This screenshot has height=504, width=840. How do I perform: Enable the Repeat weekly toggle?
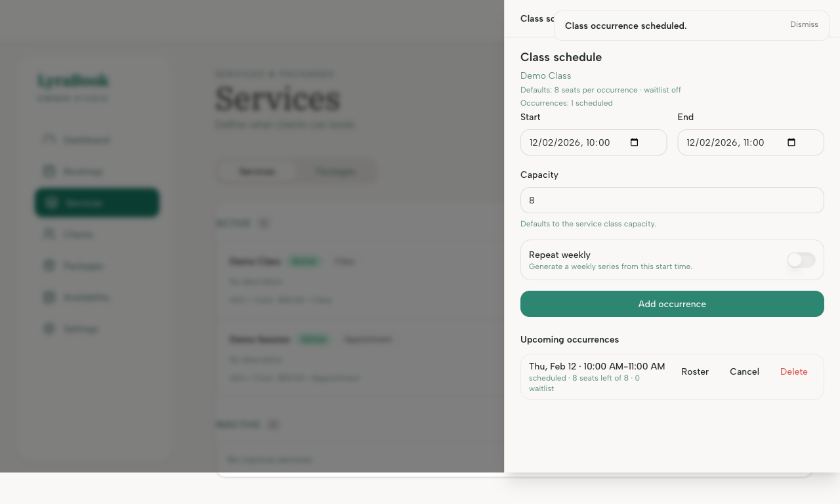pyautogui.click(x=801, y=260)
